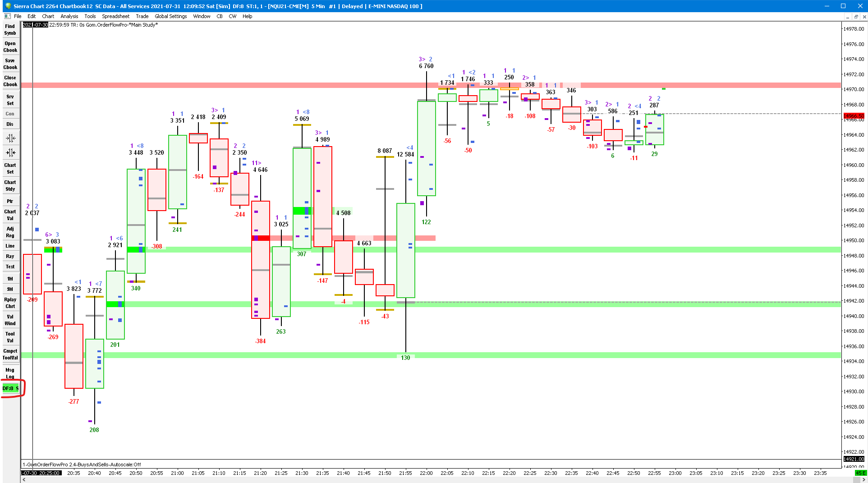Select the Chart Val tool

click(x=10, y=215)
